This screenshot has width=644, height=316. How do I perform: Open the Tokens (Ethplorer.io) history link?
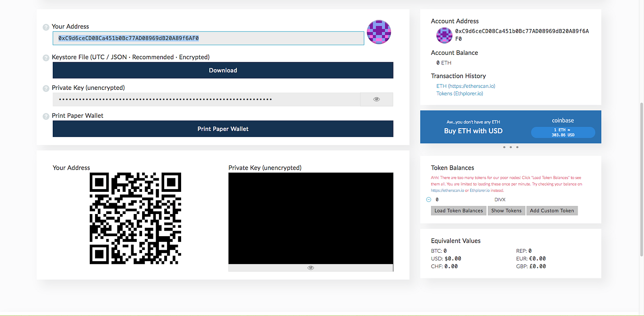[460, 94]
